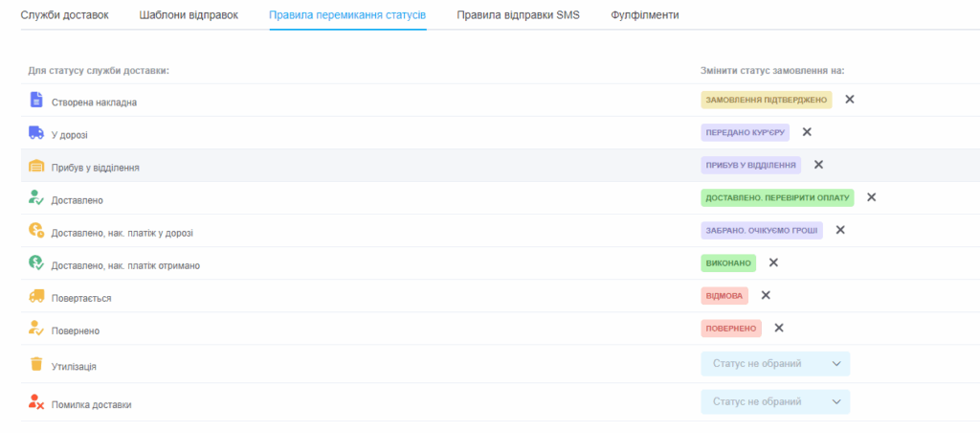Click the person-check icon beside Доставлено
The height and width of the screenshot is (433, 980).
coord(37,197)
